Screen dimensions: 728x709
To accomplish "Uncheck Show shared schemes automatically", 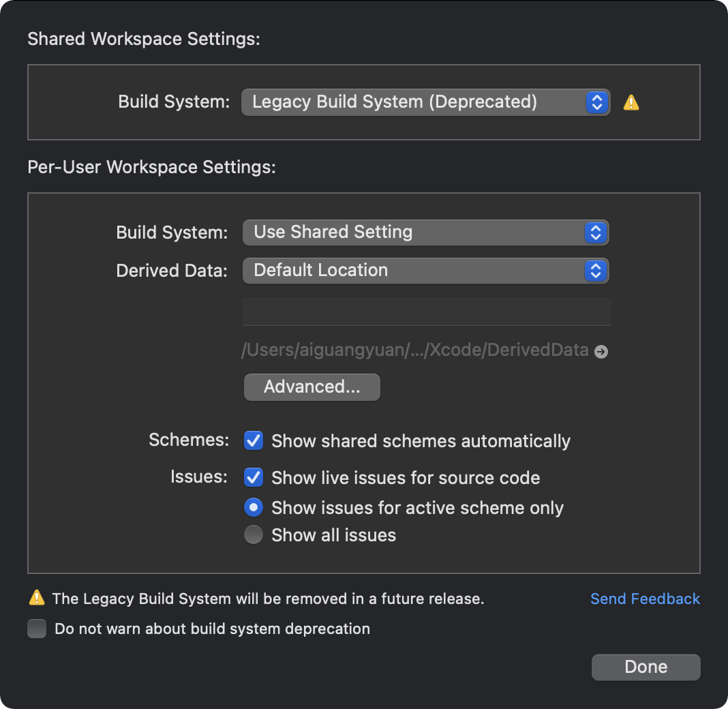I will [x=254, y=440].
